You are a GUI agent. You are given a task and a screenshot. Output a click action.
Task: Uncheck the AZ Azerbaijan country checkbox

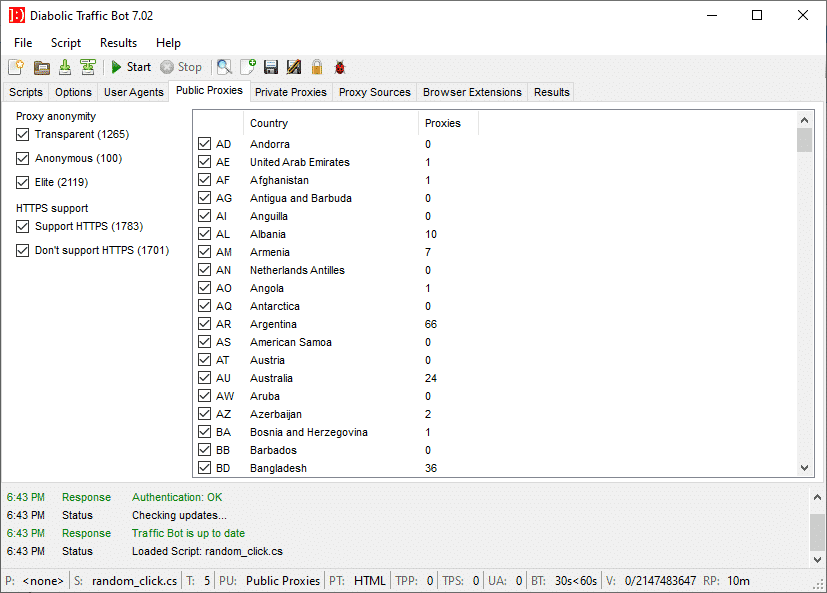coord(205,413)
